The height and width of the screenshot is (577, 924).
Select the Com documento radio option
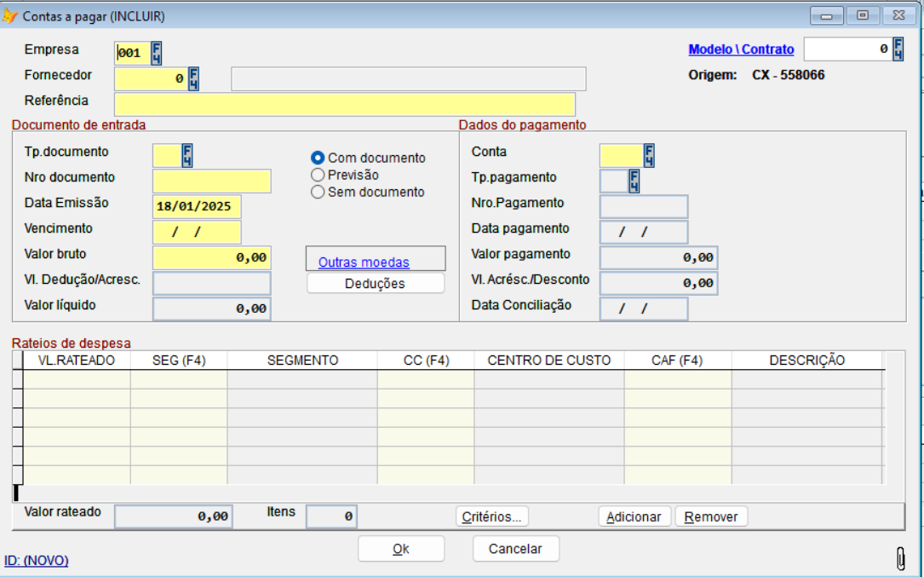tap(318, 158)
